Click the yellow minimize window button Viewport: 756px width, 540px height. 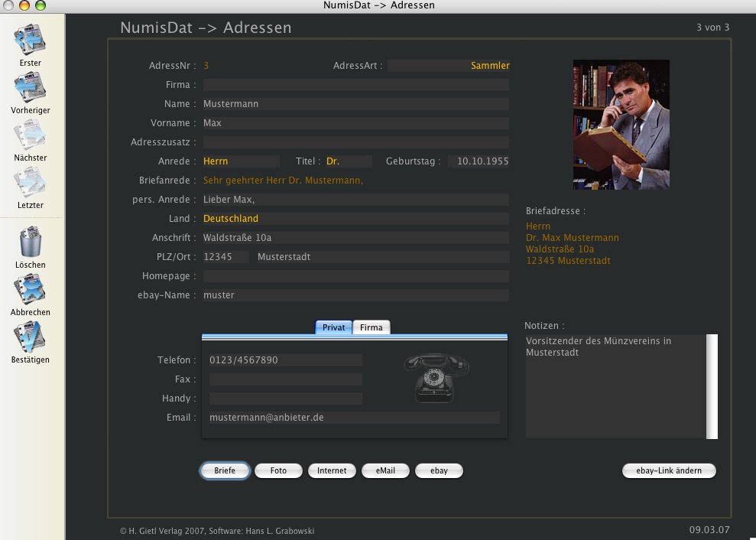[24, 5]
